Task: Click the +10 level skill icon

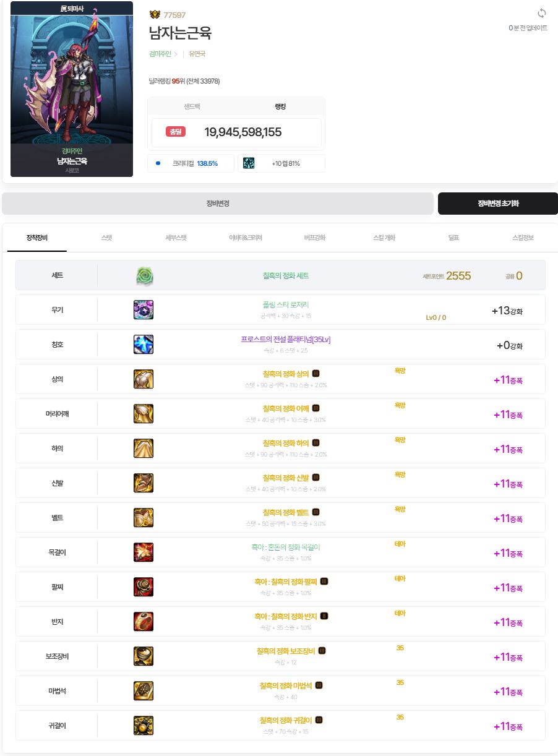Action: (249, 163)
